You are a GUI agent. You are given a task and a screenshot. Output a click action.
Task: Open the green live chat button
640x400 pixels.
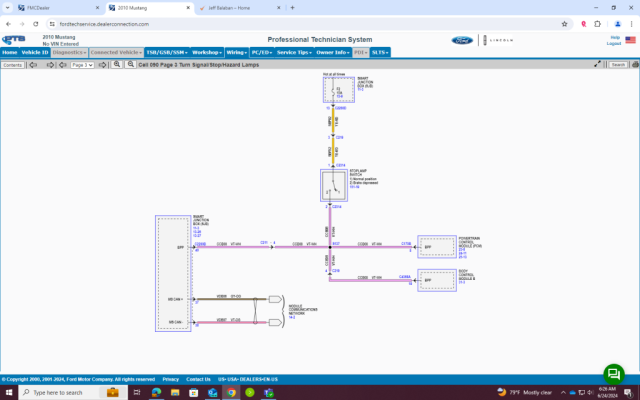614,374
